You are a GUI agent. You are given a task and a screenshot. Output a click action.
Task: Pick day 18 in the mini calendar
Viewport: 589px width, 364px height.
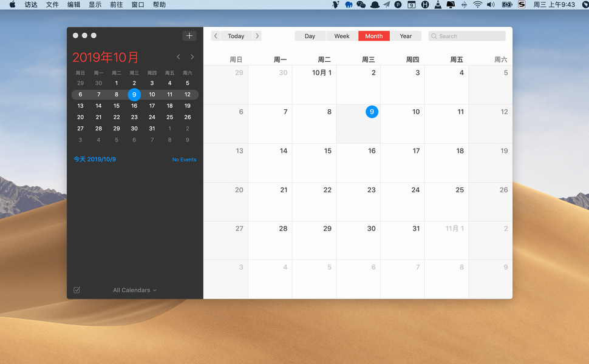pyautogui.click(x=170, y=106)
